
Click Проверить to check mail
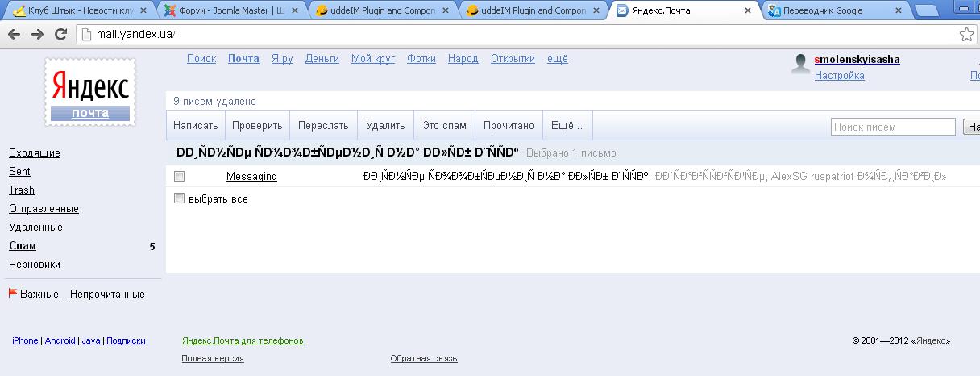(x=257, y=126)
